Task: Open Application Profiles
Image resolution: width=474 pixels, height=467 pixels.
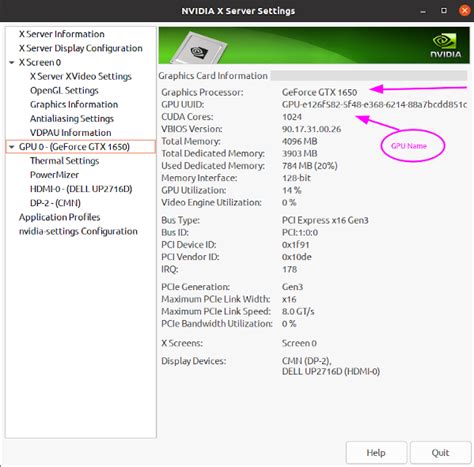Action: coord(60,217)
